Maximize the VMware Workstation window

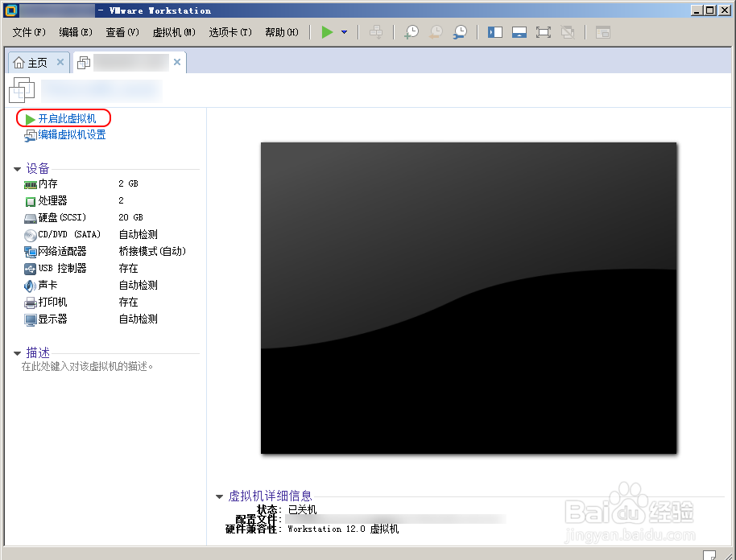[711, 10]
